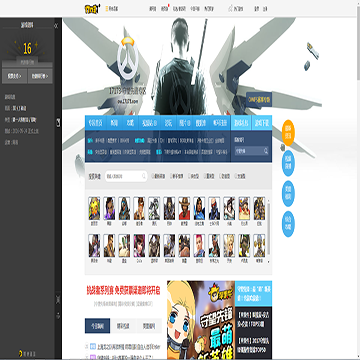Select Zarya portrait with pink hair
Image resolution: width=360 pixels, height=360 pixels.
[199, 246]
